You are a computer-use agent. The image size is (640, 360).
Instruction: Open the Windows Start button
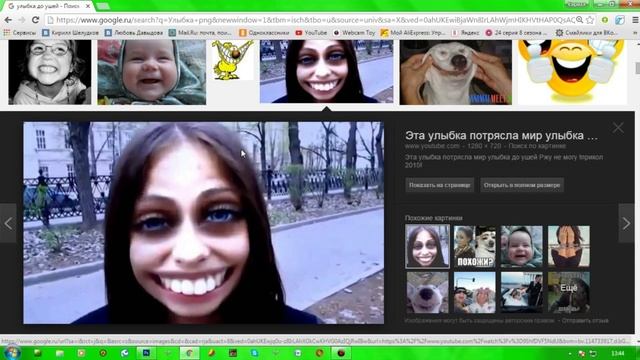point(11,353)
